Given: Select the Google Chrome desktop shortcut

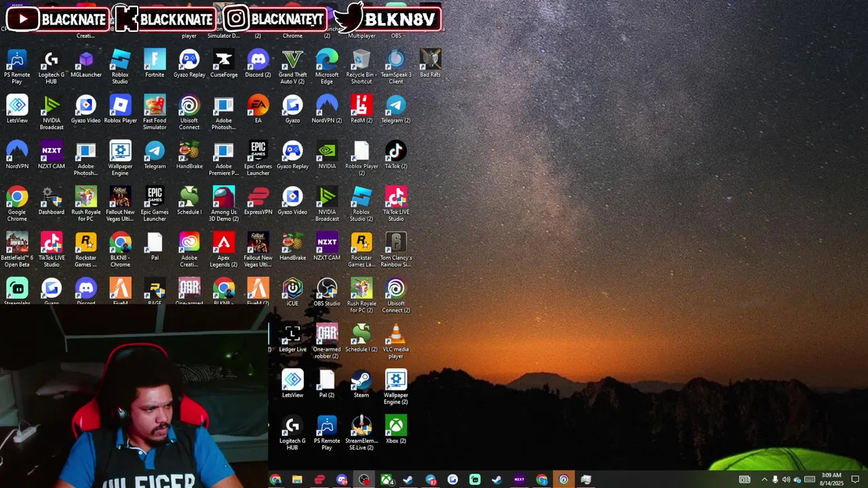Looking at the screenshot, I should click(x=17, y=205).
